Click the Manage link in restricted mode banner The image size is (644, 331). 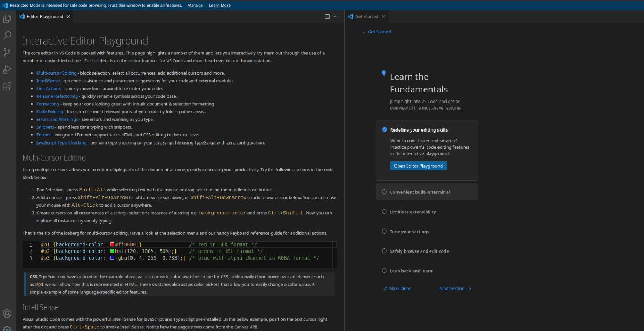point(195,5)
